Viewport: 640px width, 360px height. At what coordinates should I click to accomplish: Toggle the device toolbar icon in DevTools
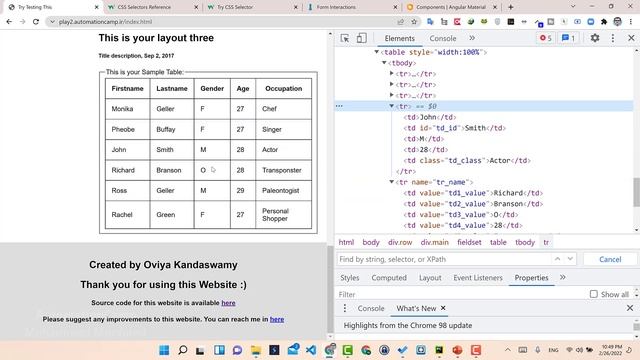click(x=361, y=38)
